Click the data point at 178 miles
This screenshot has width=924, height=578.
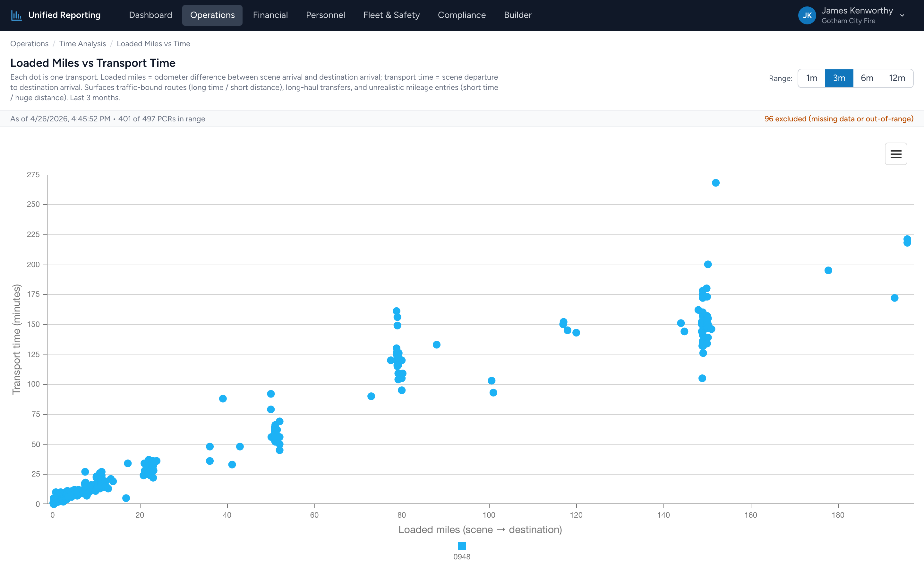tap(828, 271)
